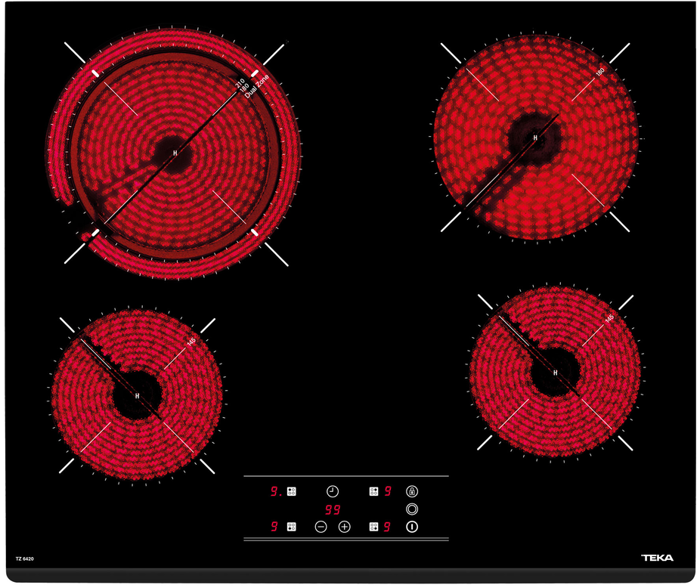
Task: Select the front-right zone selector icon
Action: pos(373,527)
